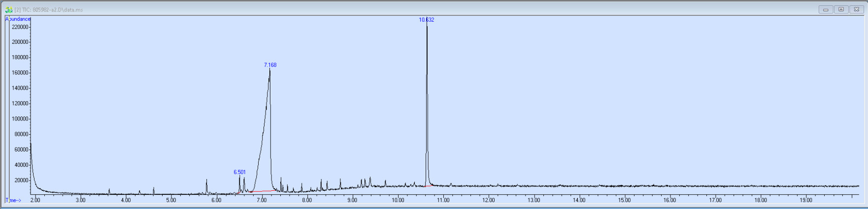Screen dimensions: 868x209
Task: Click the 12.00 time axis label
Action: [x=488, y=200]
